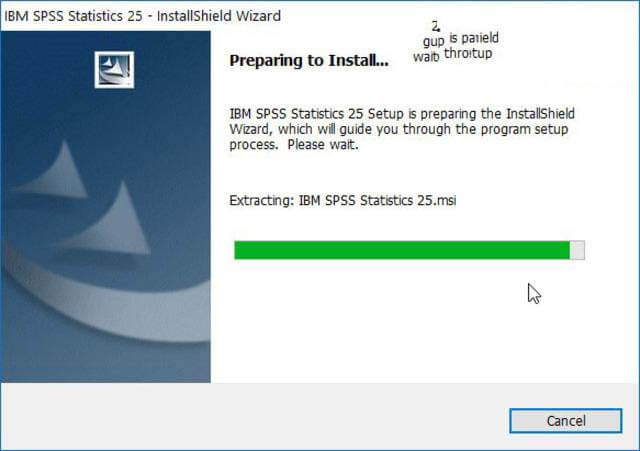This screenshot has height=451, width=640.
Task: Click the larger sail graphic on the banner
Action: point(110,220)
